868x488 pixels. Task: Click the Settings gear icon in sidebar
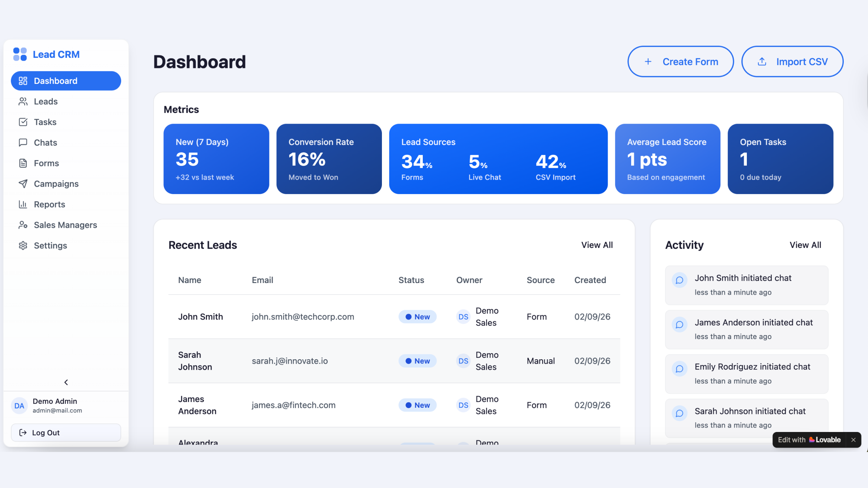(x=23, y=246)
